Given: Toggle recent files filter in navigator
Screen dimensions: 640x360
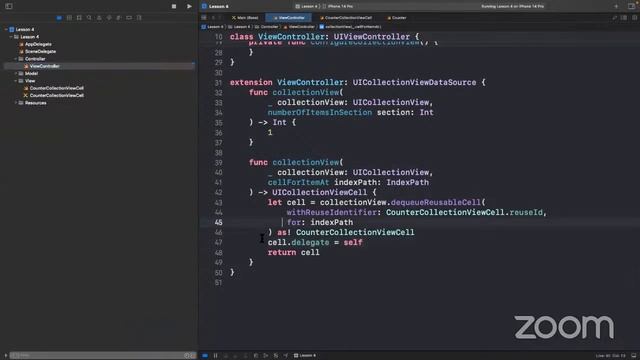Looking at the screenshot, I should (x=187, y=356).
